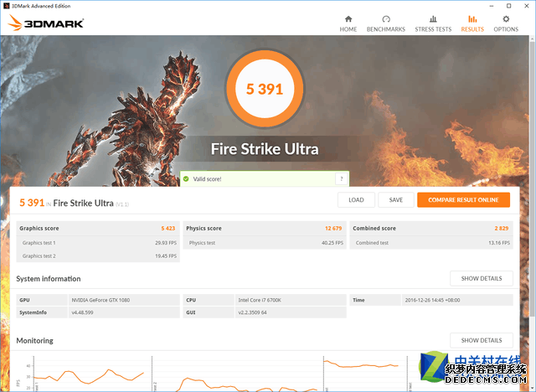Open the Home tab house icon

(x=348, y=18)
